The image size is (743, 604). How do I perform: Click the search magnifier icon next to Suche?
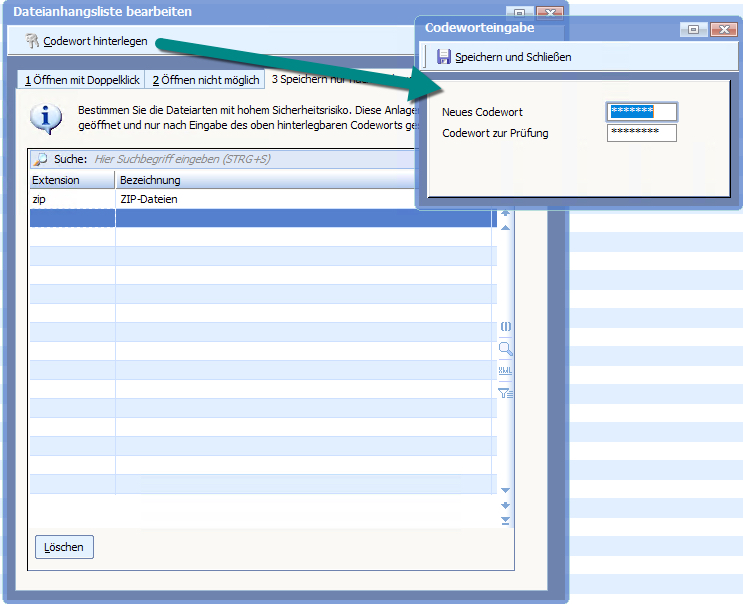coord(41,159)
